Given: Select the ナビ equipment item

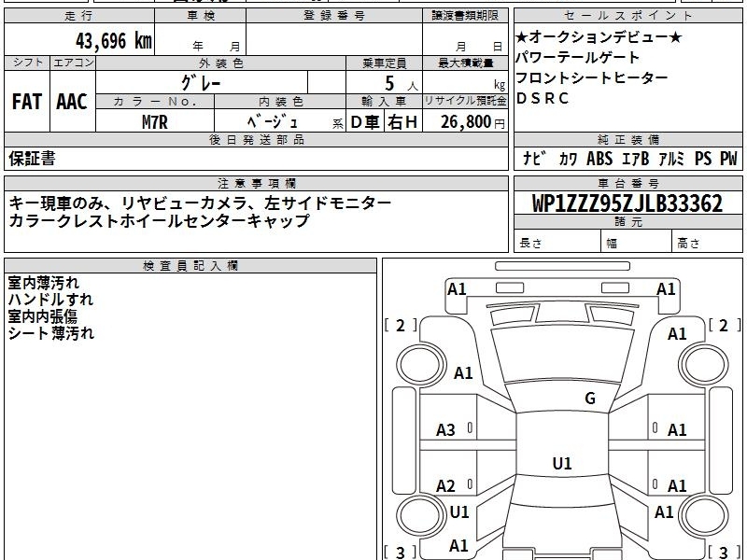Looking at the screenshot, I should (533, 159).
